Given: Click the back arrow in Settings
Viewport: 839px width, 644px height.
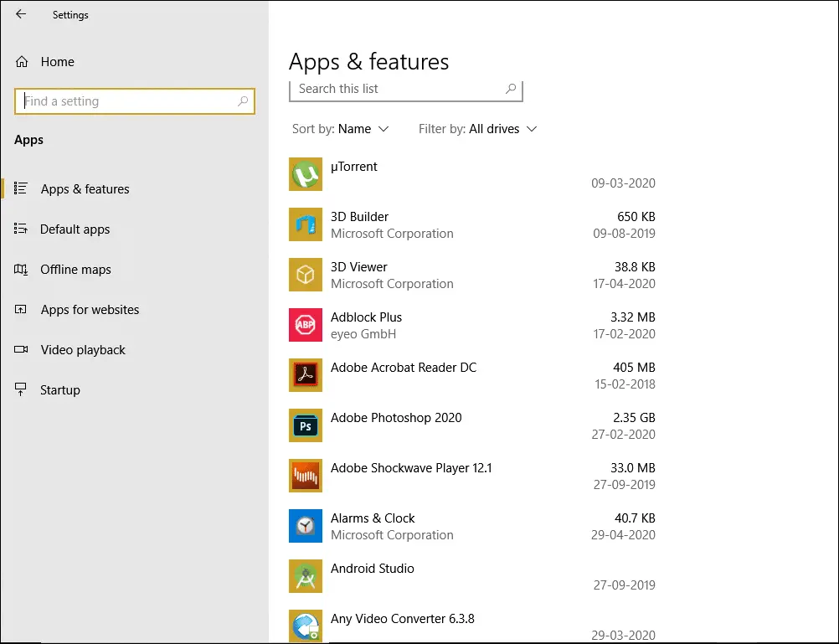Looking at the screenshot, I should [21, 14].
